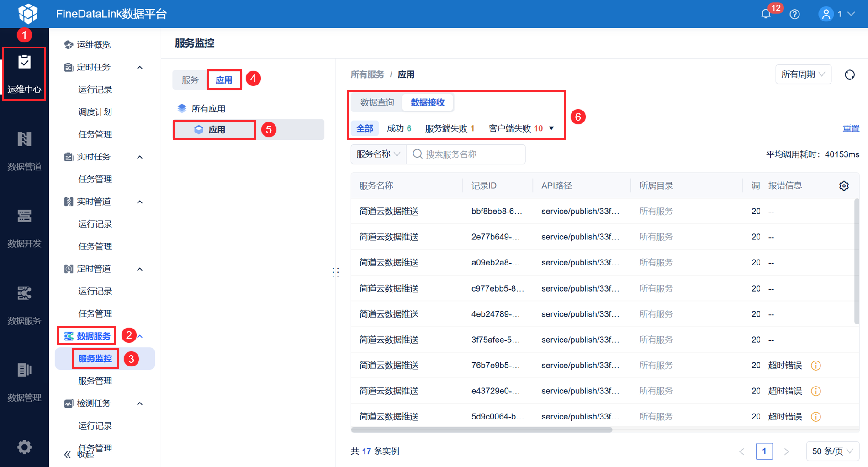Open the help question mark icon
This screenshot has width=868, height=467.
(x=795, y=14)
